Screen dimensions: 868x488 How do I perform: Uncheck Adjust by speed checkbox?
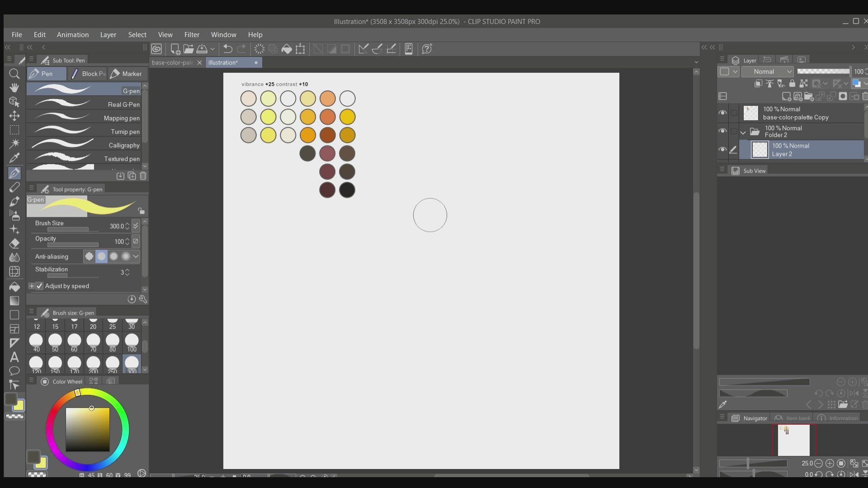39,286
